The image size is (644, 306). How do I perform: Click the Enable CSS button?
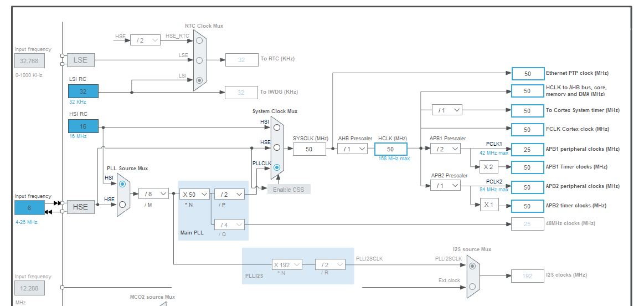tap(289, 189)
